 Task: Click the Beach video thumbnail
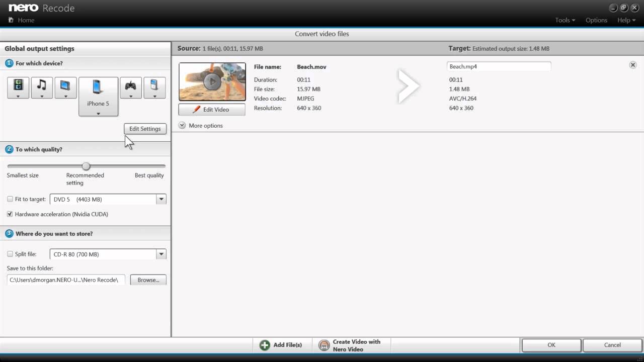coord(212,81)
